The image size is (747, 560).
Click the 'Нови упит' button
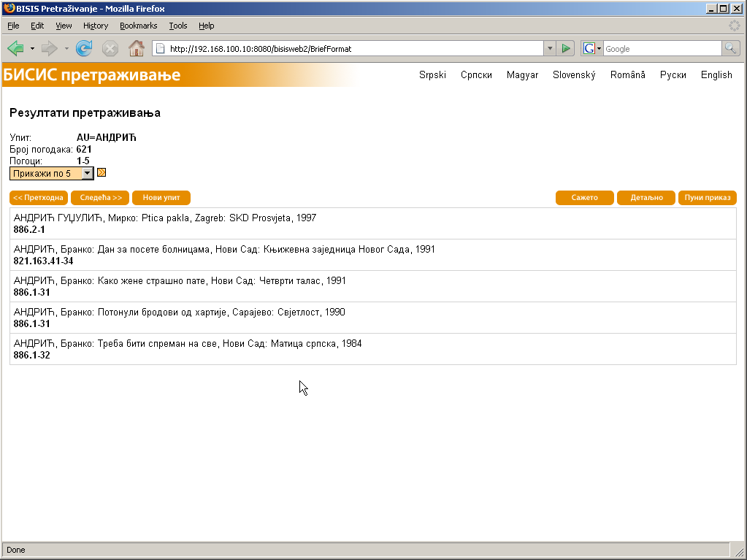tap(161, 198)
